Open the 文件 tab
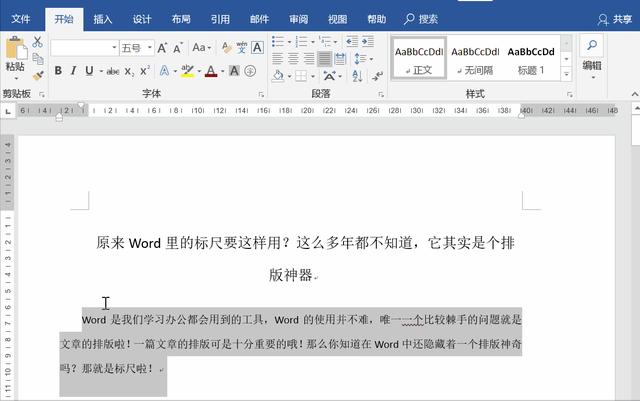Screen dimensions: 640x401 tap(21, 19)
